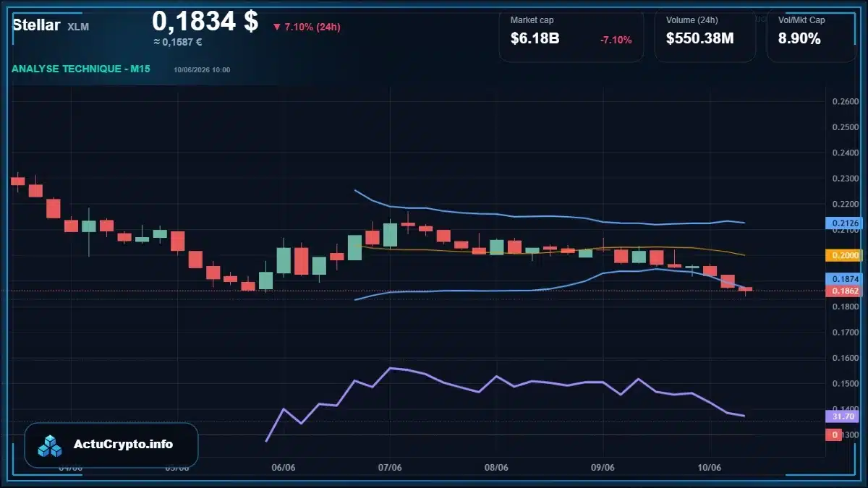The image size is (868, 488).
Task: Click the 08/06 date axis label
Action: coord(496,467)
